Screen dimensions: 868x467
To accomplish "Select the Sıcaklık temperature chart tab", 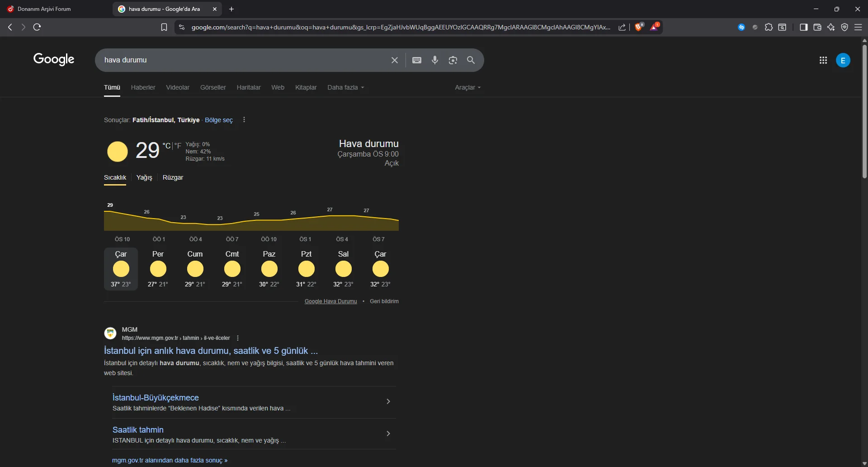I will [115, 177].
